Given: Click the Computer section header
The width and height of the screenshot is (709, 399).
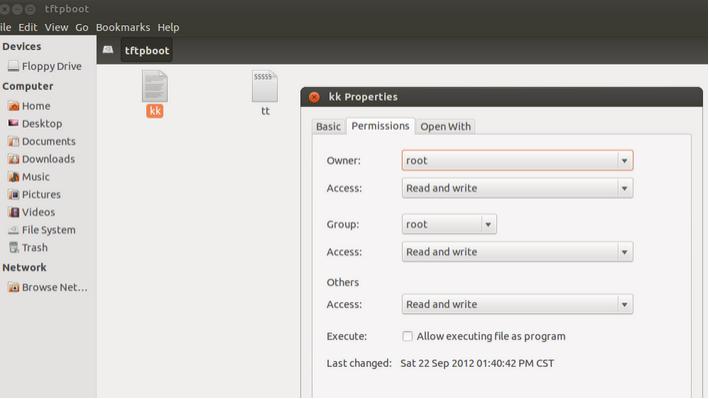Looking at the screenshot, I should [x=28, y=86].
